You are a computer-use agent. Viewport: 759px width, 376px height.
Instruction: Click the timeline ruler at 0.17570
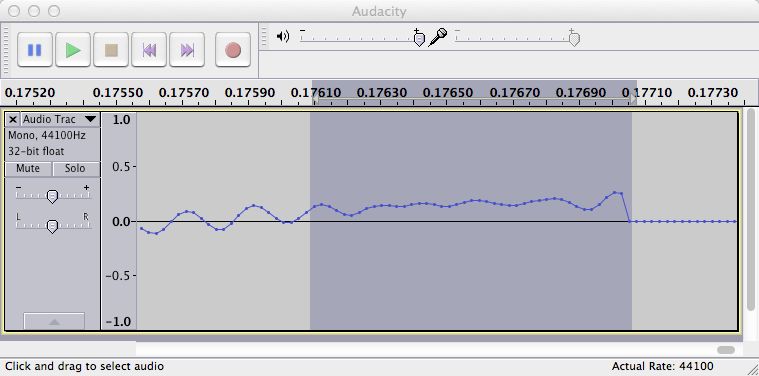click(183, 92)
